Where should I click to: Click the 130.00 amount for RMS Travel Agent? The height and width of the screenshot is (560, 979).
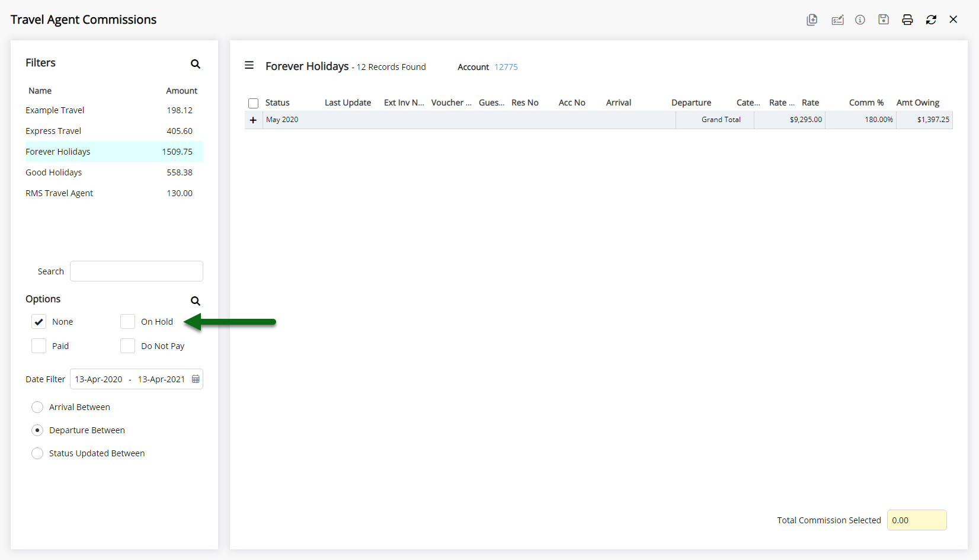coord(180,193)
